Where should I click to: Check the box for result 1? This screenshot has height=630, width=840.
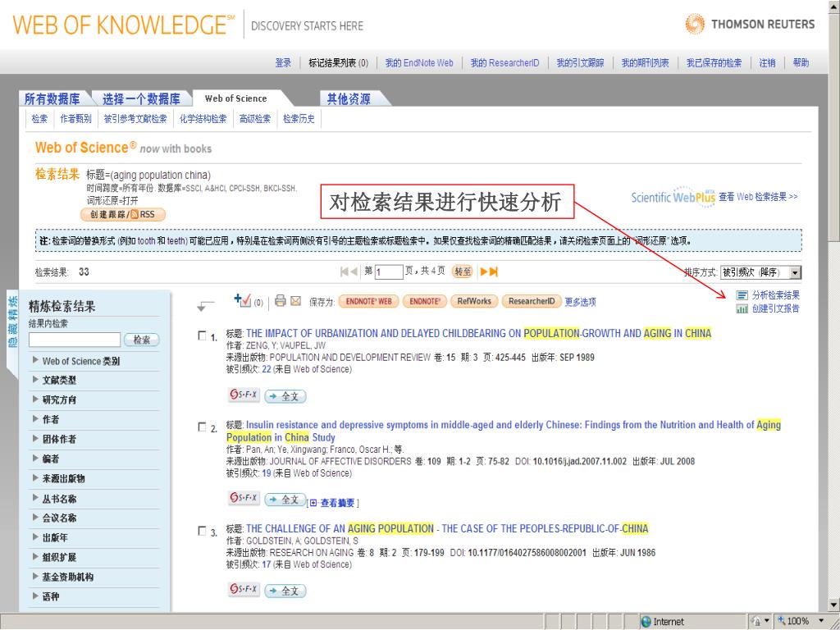click(202, 336)
